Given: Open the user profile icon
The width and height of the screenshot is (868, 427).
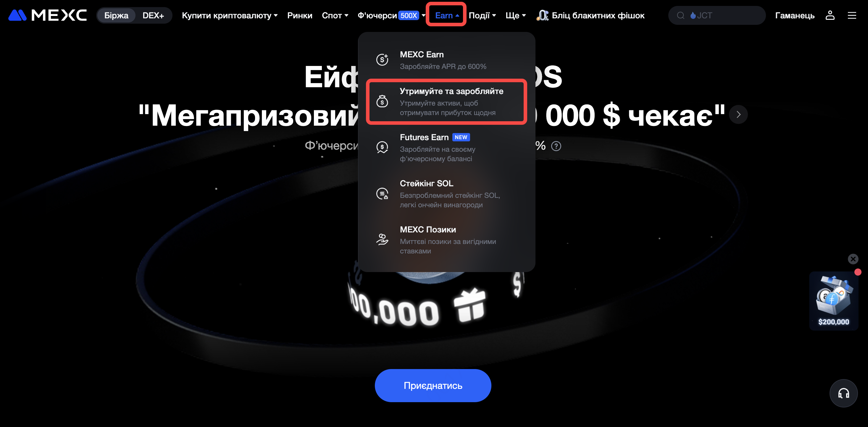Looking at the screenshot, I should click(x=830, y=15).
